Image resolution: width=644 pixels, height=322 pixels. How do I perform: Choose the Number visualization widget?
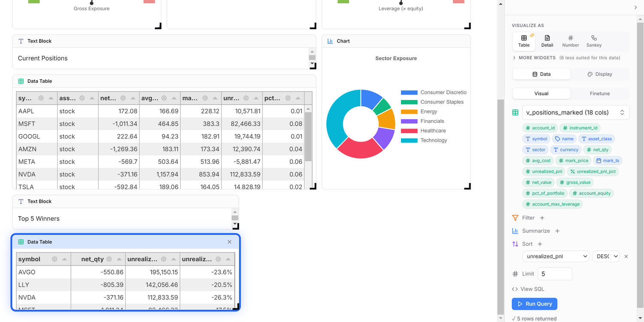(571, 41)
